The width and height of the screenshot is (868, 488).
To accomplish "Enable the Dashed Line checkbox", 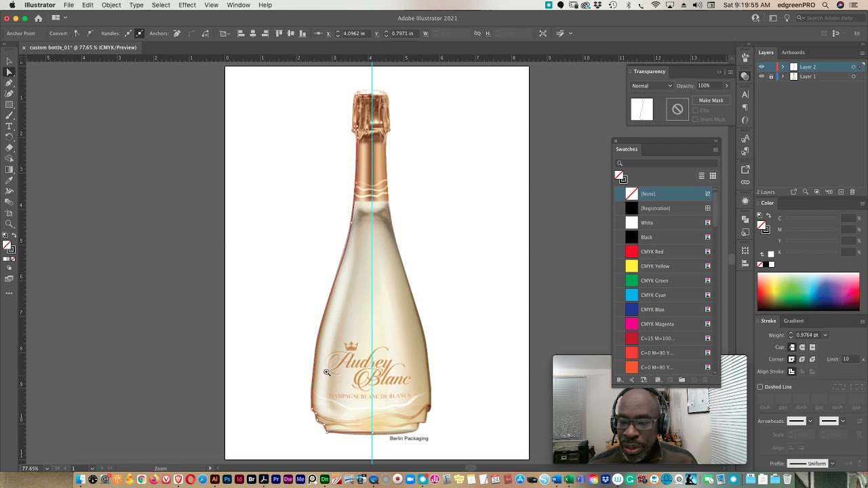I will (760, 387).
